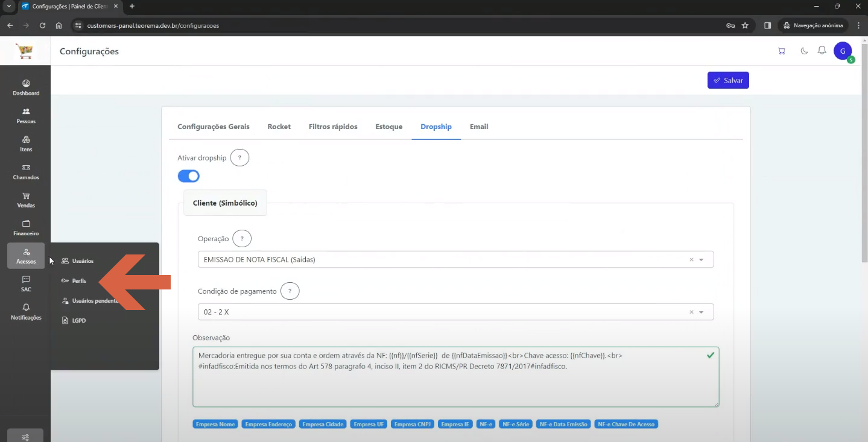
Task: Clear the Operação selection
Action: [691, 260]
